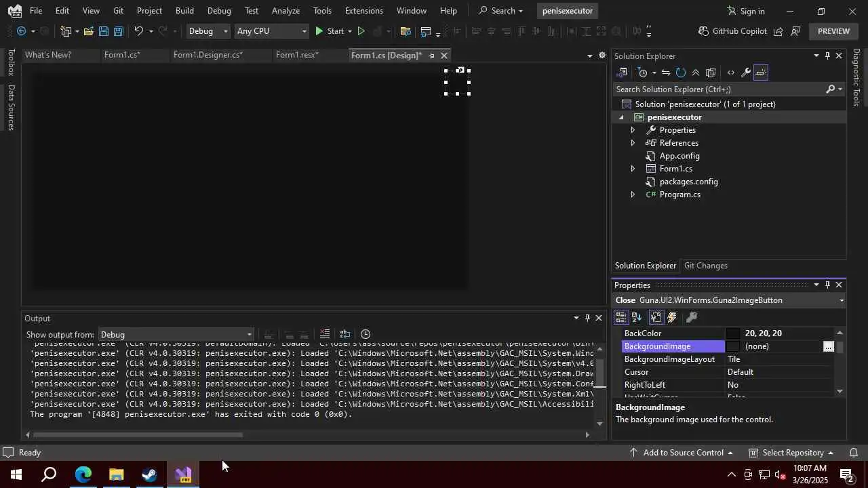Click the Open File folder icon
The height and width of the screenshot is (488, 868).
click(x=88, y=31)
